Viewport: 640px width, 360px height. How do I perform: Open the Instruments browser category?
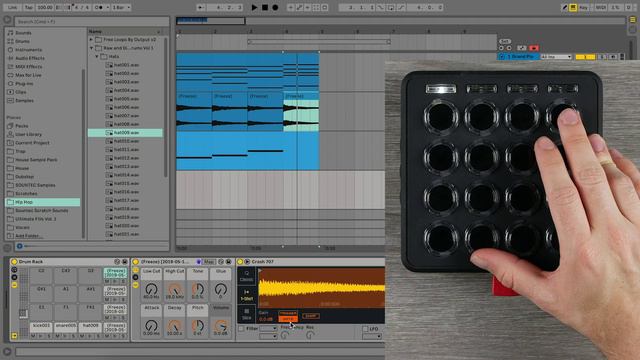29,50
